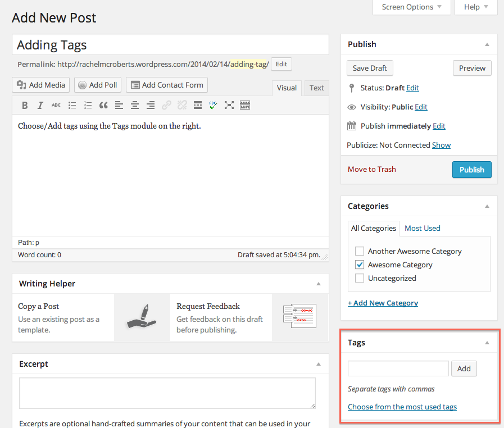Image resolution: width=504 pixels, height=428 pixels.
Task: Tick the Uncategorized checkbox
Action: point(360,278)
